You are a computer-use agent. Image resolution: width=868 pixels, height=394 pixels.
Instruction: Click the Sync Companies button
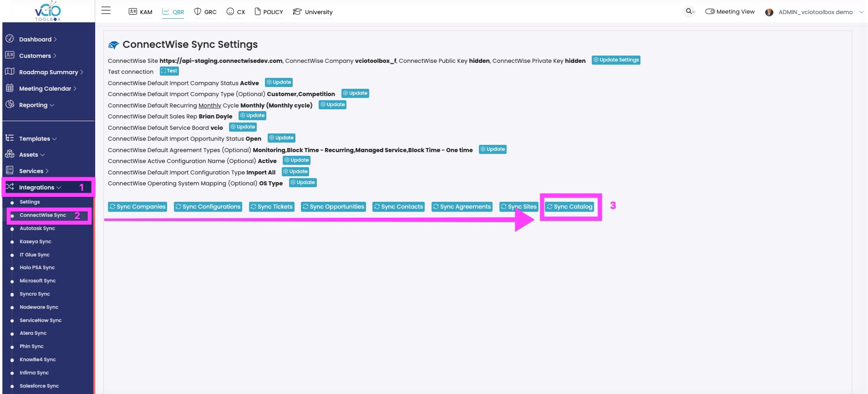tap(137, 207)
